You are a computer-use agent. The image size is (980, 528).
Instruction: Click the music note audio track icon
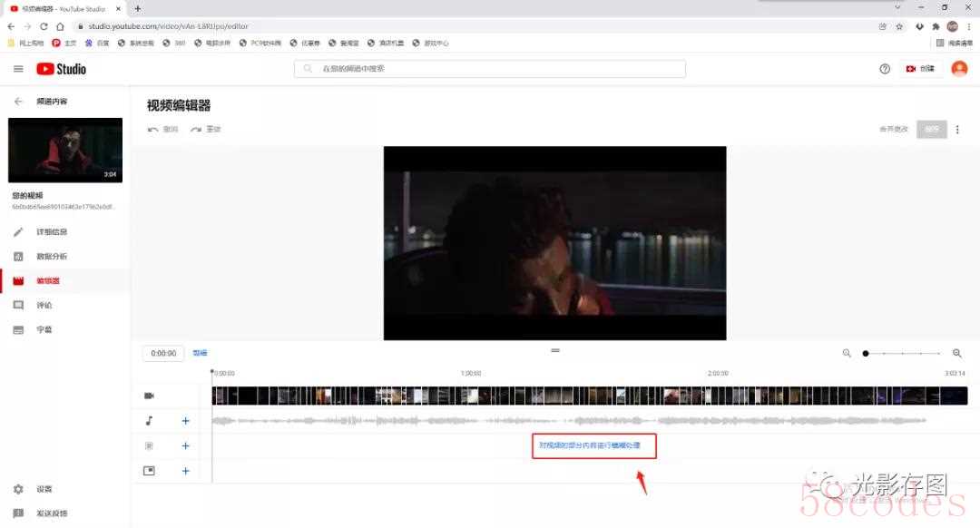coord(149,421)
